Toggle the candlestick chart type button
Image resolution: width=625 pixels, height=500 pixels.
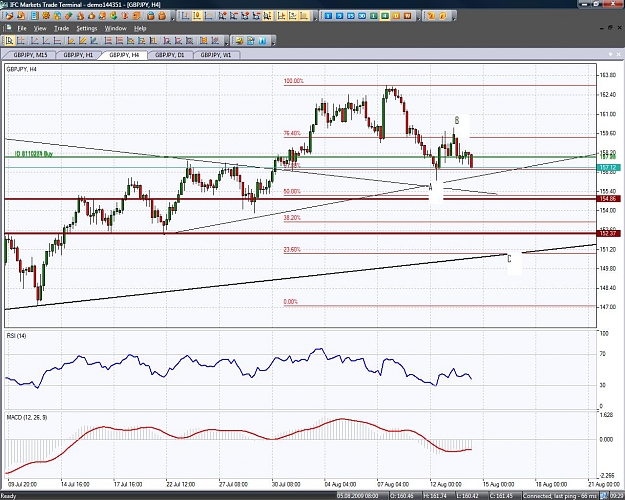[197, 16]
